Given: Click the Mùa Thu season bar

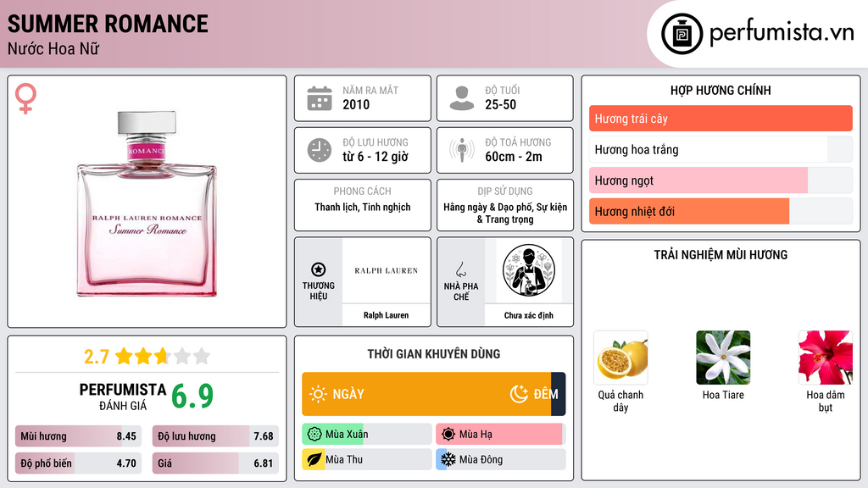Looking at the screenshot, I should [366, 459].
